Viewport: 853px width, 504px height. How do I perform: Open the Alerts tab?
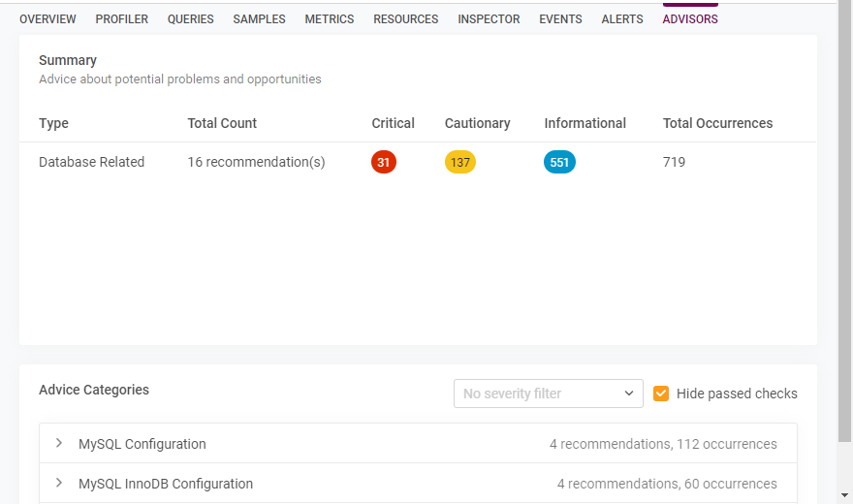click(x=621, y=19)
